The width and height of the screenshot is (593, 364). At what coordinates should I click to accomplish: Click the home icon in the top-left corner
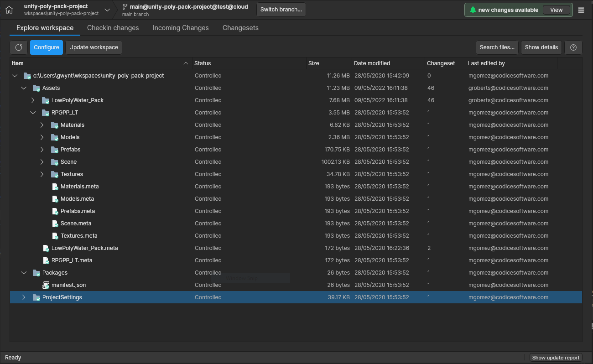click(9, 10)
